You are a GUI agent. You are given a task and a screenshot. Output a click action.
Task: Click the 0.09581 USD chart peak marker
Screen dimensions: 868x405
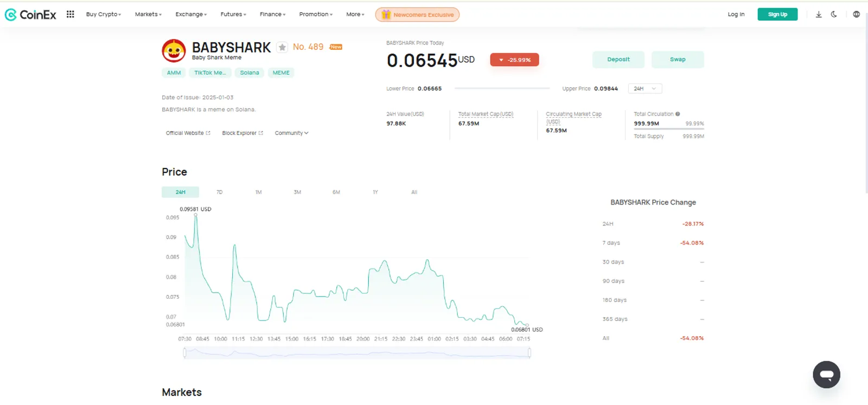click(x=196, y=215)
